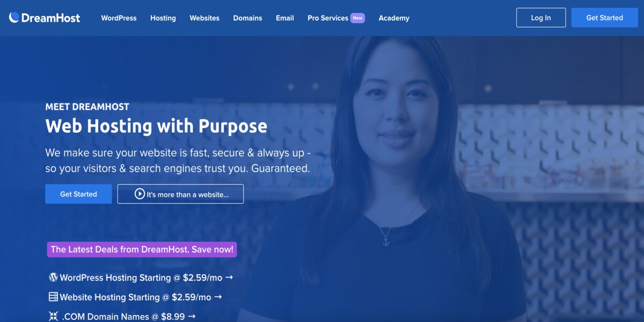The width and height of the screenshot is (644, 322).
Task: Click the arrow after Website Hosting price
Action: pyautogui.click(x=218, y=297)
